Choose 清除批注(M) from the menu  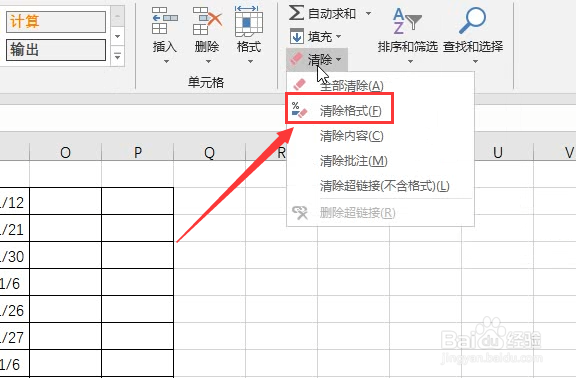point(380,161)
